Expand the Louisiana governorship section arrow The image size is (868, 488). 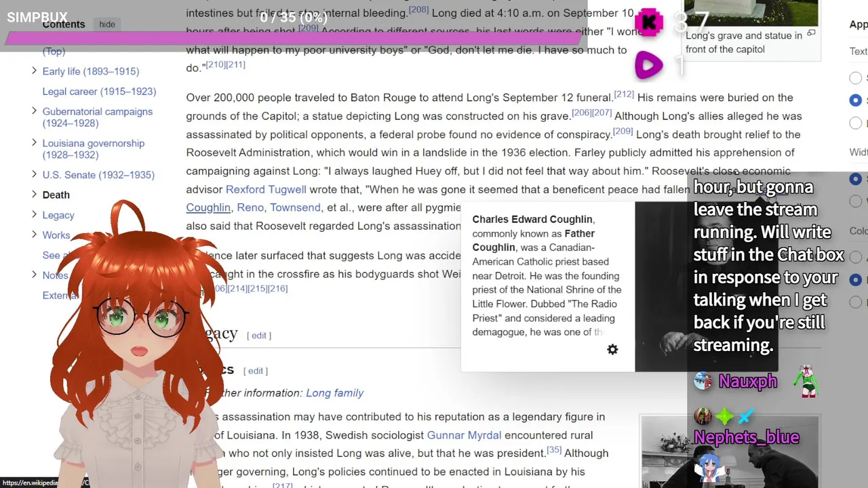point(34,142)
